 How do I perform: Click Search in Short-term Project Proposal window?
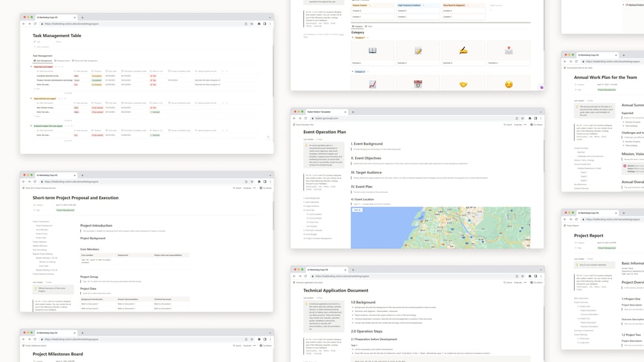[237, 188]
